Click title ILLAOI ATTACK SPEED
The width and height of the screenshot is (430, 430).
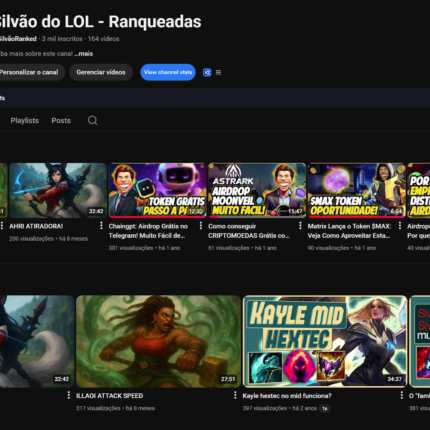click(x=109, y=396)
